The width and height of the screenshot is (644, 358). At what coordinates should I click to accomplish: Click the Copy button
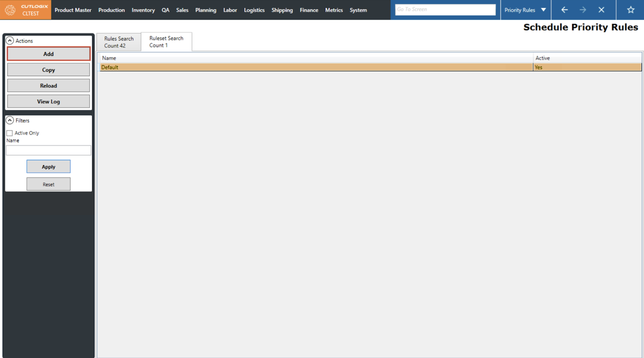coord(48,70)
